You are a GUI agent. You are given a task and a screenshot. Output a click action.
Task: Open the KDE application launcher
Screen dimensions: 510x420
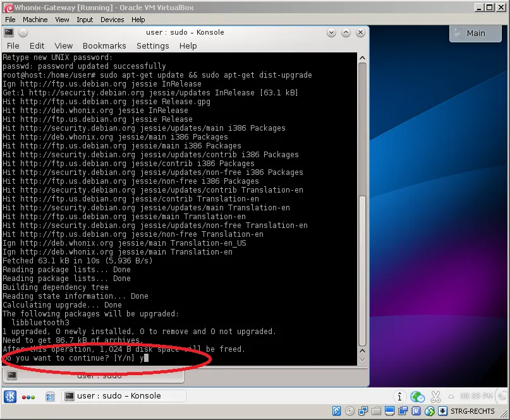(9, 396)
